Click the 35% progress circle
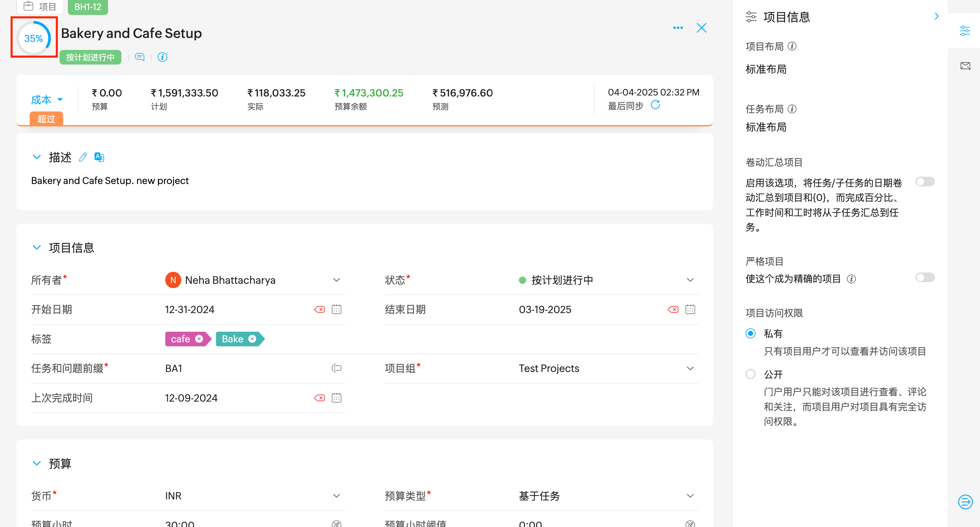Image resolution: width=980 pixels, height=527 pixels. click(34, 38)
